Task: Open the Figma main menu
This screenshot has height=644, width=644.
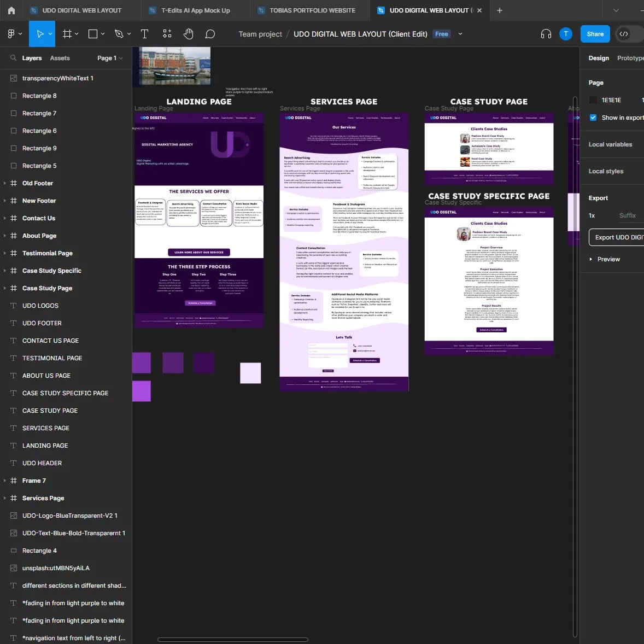Action: pos(14,34)
